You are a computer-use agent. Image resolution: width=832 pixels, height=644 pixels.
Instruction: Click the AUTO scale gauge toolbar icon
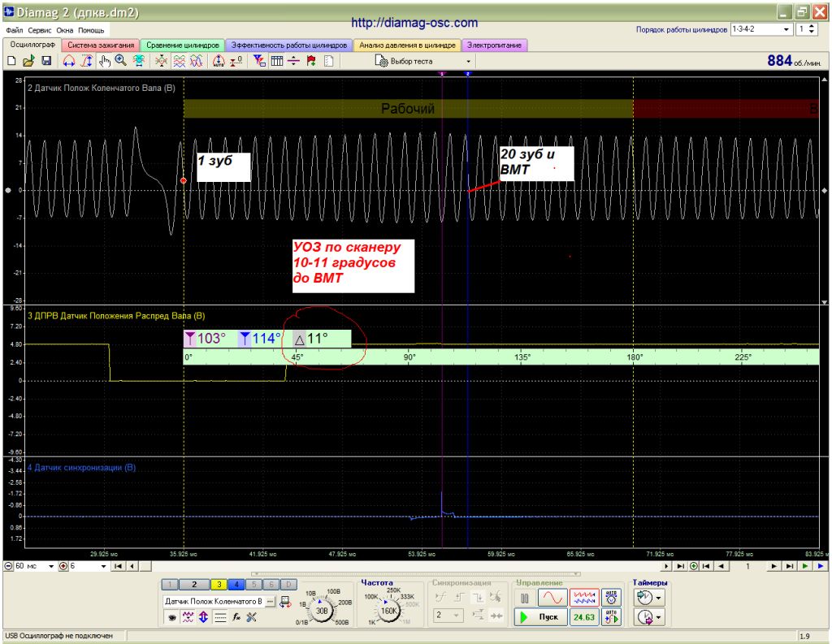218,61
